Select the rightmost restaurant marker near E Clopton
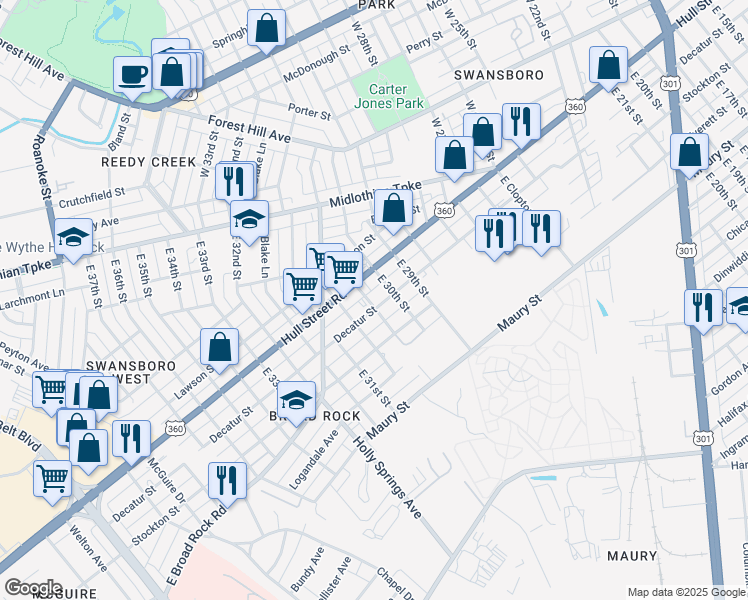748x600 pixels. 541,229
